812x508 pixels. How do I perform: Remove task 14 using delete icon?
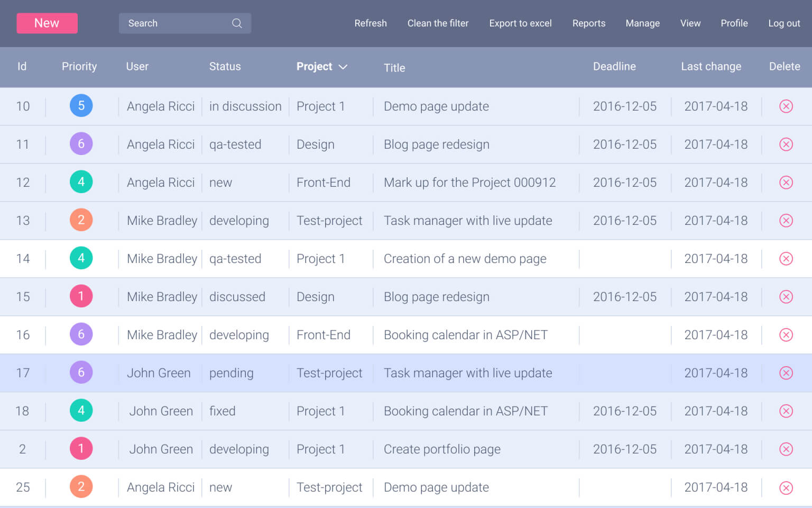[x=786, y=259]
